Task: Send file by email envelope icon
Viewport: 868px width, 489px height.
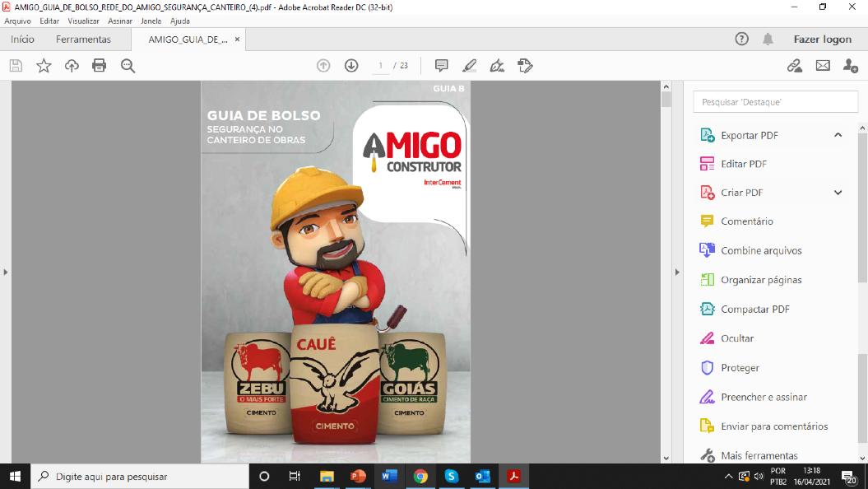Action: coord(824,65)
